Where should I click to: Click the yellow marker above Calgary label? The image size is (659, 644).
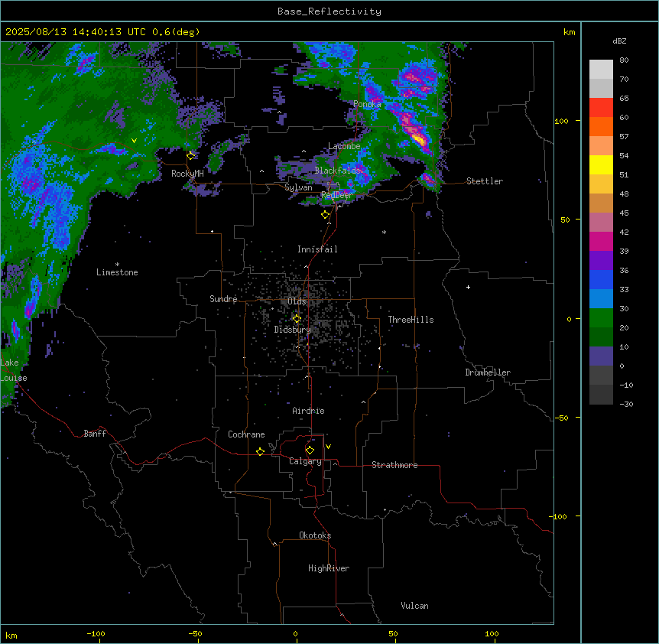pos(310,450)
